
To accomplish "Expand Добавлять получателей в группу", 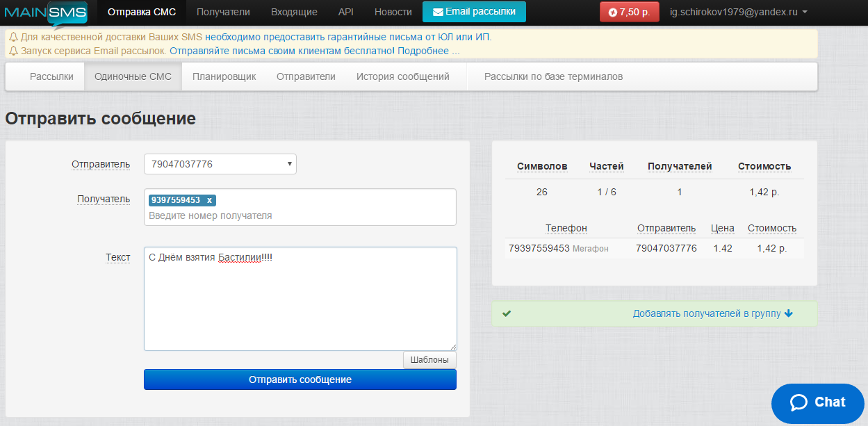I will click(x=712, y=313).
